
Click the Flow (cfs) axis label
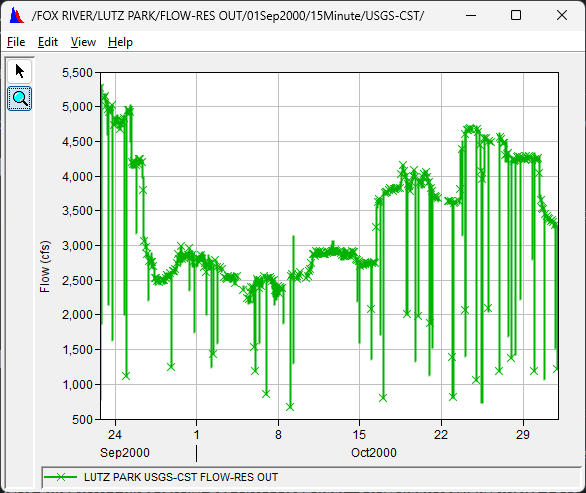[45, 266]
